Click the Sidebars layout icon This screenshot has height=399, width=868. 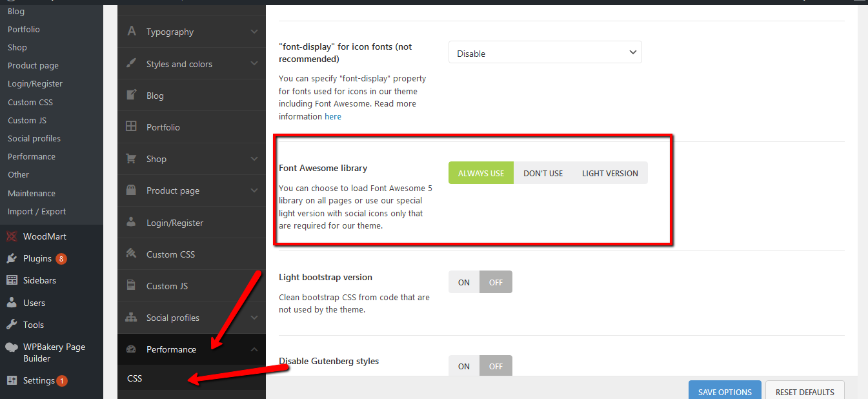pos(12,280)
